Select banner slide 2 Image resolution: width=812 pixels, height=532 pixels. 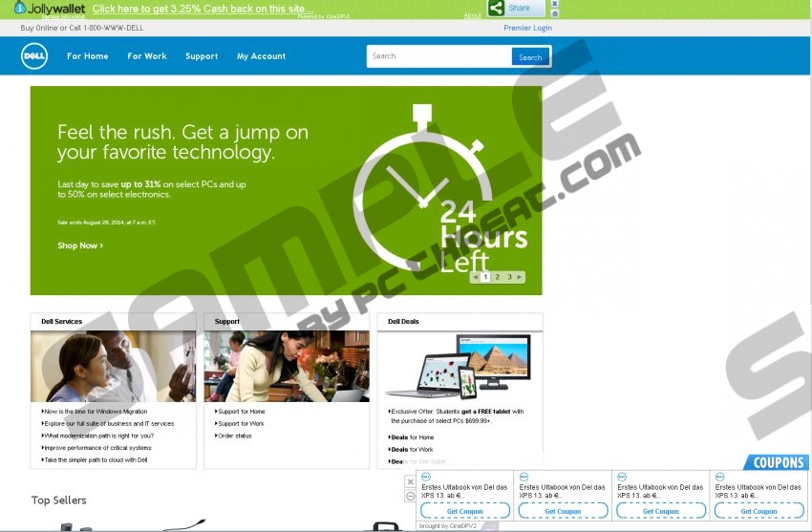(497, 277)
